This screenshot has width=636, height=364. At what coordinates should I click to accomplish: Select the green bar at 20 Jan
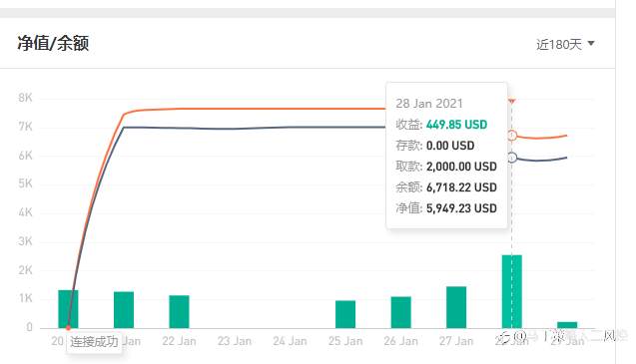click(x=68, y=309)
